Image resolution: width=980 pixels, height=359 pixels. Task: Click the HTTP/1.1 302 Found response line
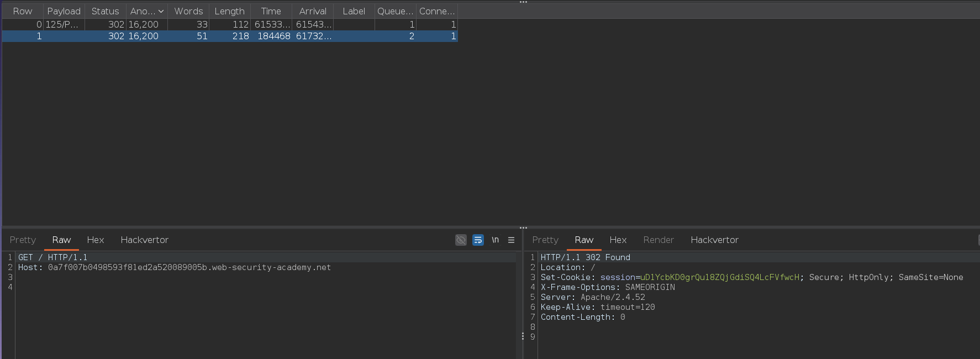pyautogui.click(x=585, y=257)
